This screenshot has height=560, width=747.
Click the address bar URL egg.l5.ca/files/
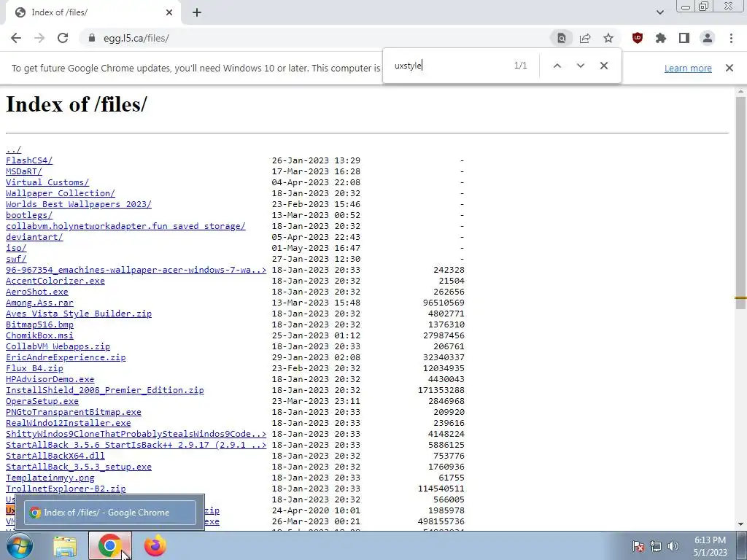pos(136,38)
